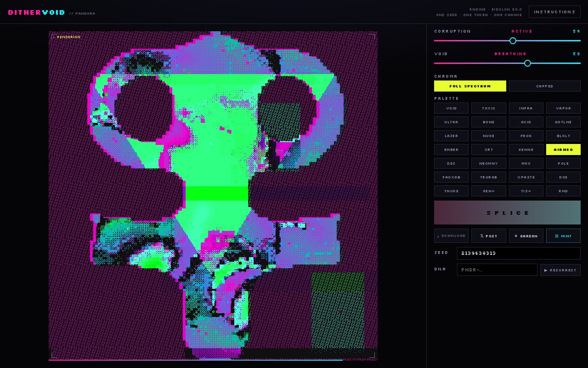The image size is (588, 368).
Task: Click the DNA input field
Action: [x=497, y=270]
